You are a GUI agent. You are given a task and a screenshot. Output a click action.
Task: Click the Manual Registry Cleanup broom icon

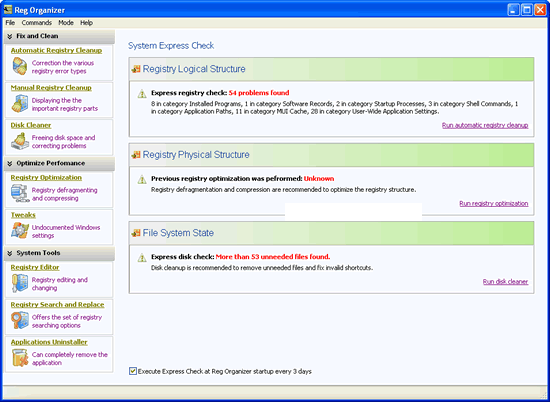pyautogui.click(x=20, y=104)
